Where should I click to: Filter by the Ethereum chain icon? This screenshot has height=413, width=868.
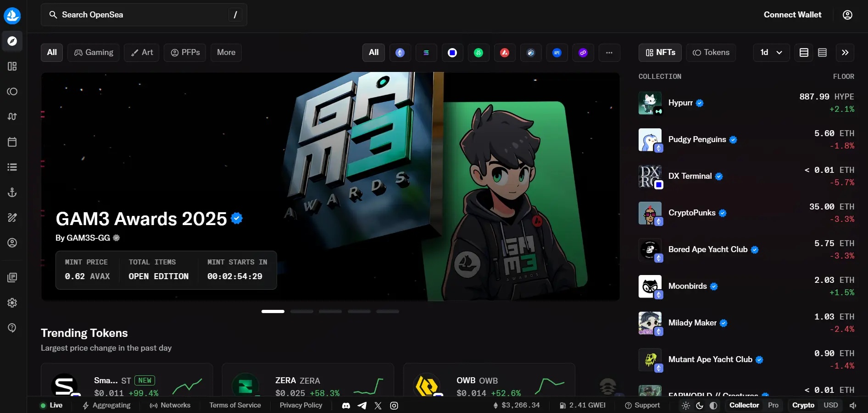[400, 53]
